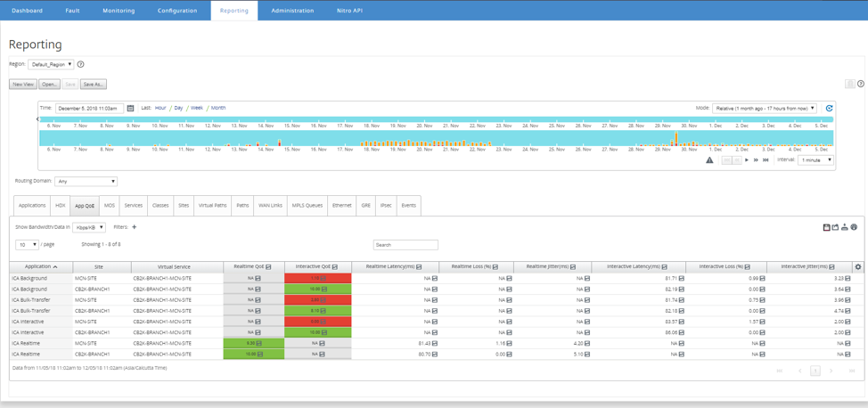Click graph icon in Interactive QoE column header
This screenshot has height=408, width=868.
(x=335, y=267)
